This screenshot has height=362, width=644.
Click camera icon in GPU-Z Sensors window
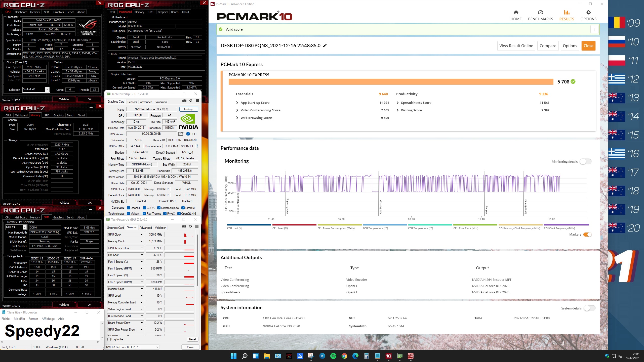tap(184, 226)
